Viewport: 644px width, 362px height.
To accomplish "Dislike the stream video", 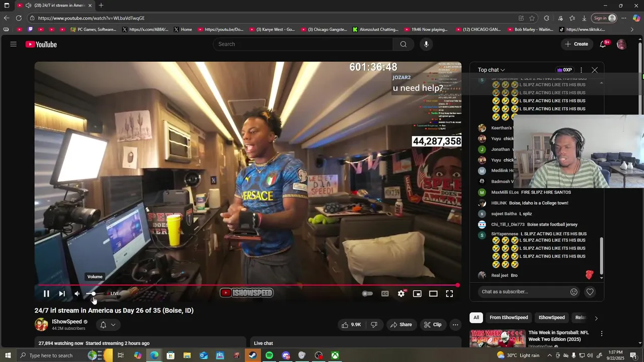I will tap(374, 325).
